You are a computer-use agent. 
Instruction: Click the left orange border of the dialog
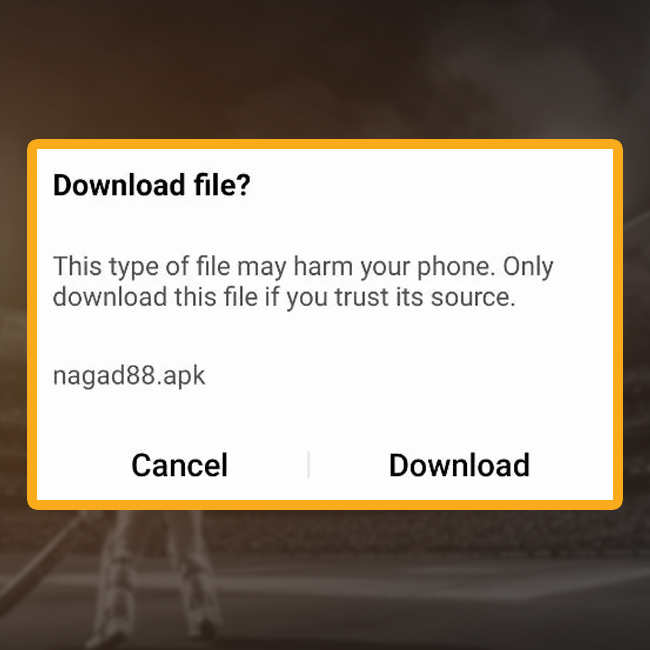(x=32, y=325)
